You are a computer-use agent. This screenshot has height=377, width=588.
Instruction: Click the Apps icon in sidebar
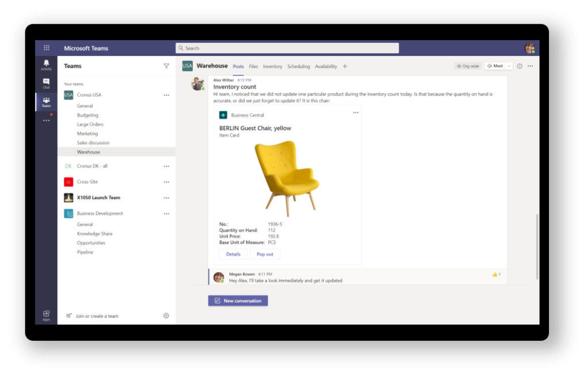pos(46,315)
